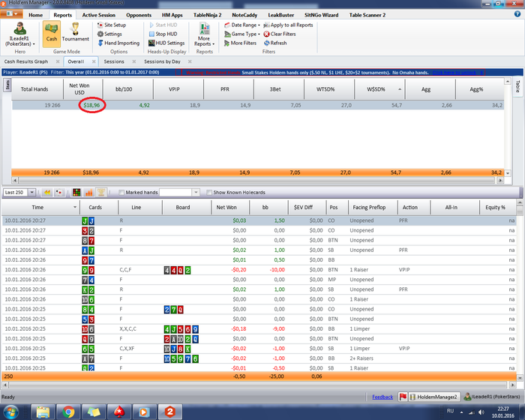Open the Table Scanner 2 tab
The width and height of the screenshot is (525, 420).
click(x=367, y=15)
